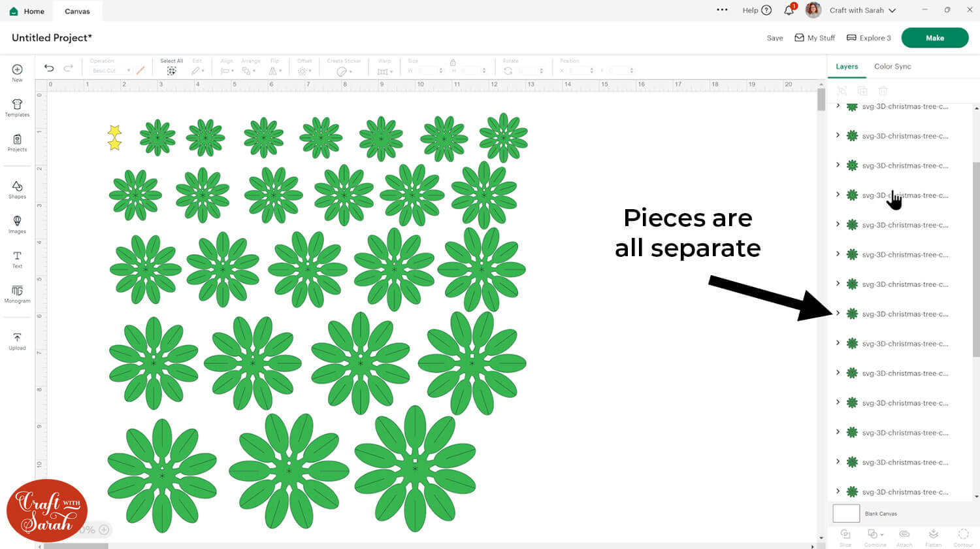Open the Explore 3 machine selector
980x549 pixels.
868,38
